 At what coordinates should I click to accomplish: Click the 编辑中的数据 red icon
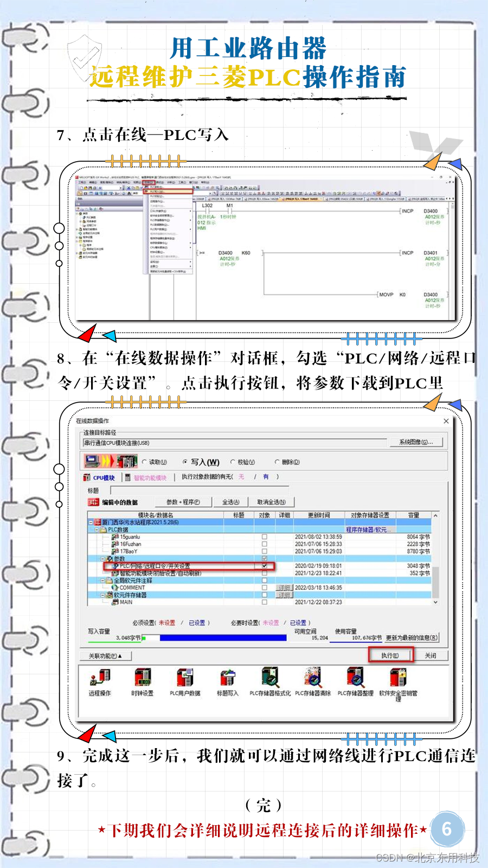click(x=93, y=502)
